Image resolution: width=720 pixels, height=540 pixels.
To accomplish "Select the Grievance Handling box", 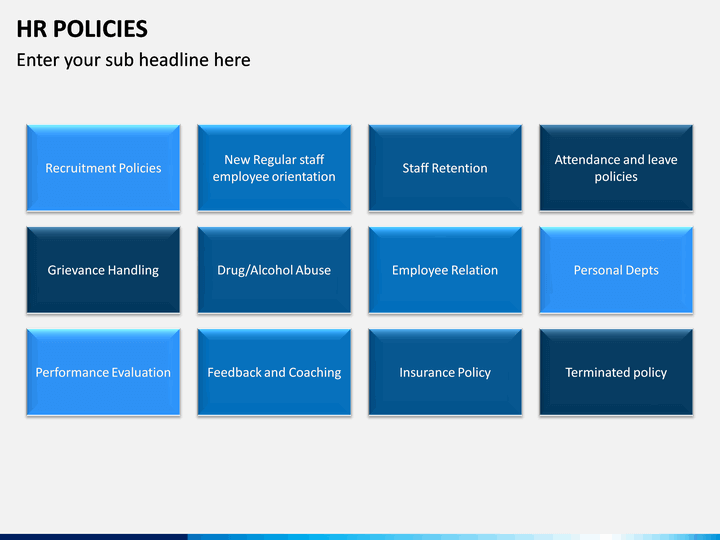I will (103, 270).
